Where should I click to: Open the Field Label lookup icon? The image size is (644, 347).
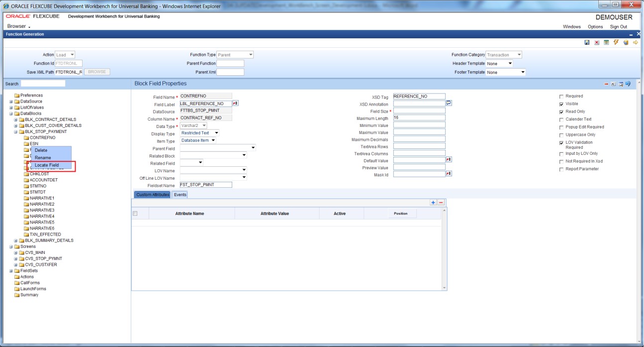pyautogui.click(x=236, y=104)
